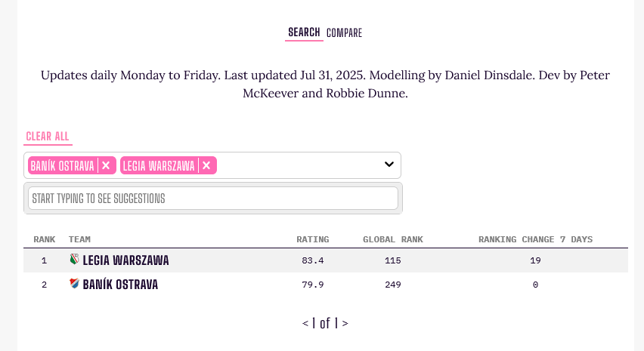
Task: Click Ranking Change 7 Days header
Action: [x=535, y=239]
